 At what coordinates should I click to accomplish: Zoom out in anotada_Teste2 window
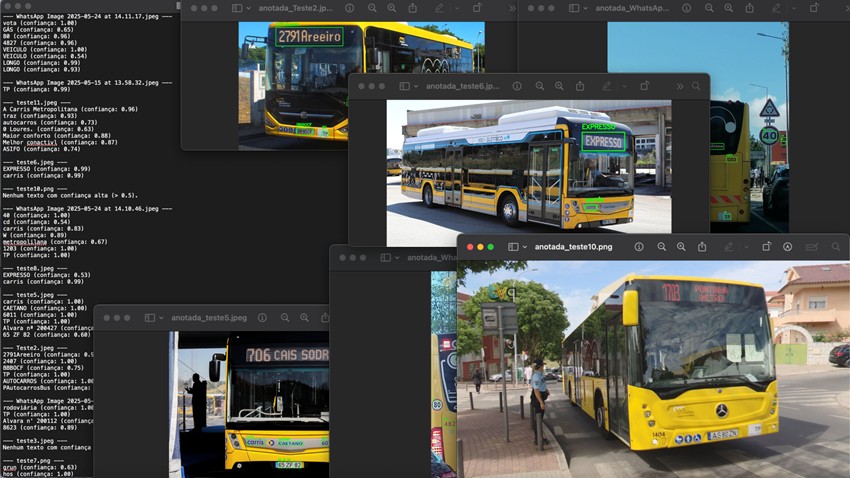click(x=372, y=8)
